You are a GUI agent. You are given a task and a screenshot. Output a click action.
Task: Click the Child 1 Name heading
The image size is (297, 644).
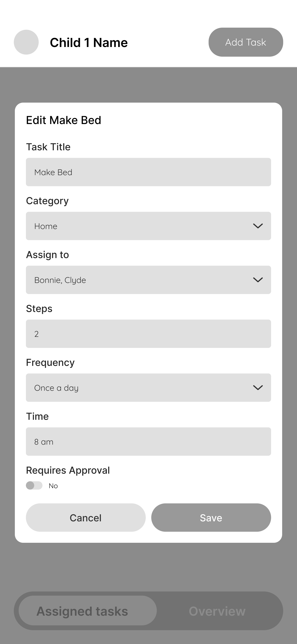(x=89, y=42)
